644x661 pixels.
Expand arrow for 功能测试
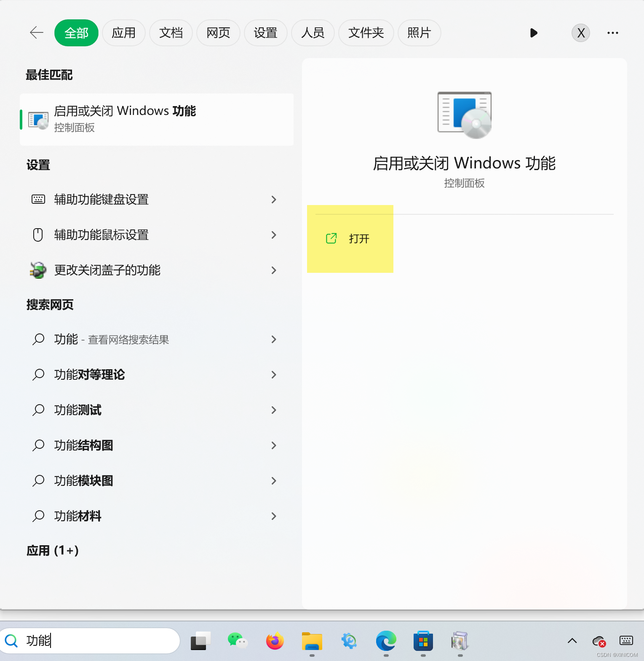(274, 410)
